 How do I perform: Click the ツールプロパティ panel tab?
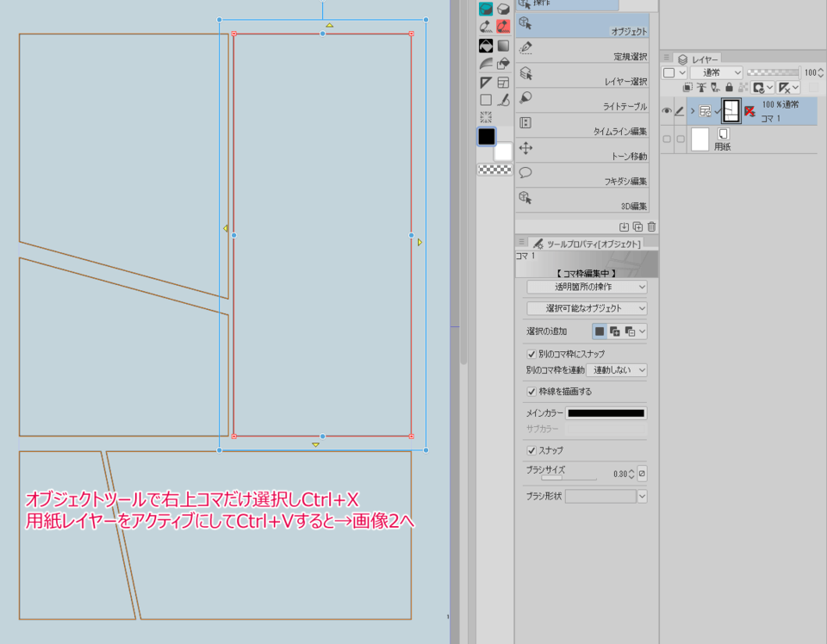click(x=588, y=244)
